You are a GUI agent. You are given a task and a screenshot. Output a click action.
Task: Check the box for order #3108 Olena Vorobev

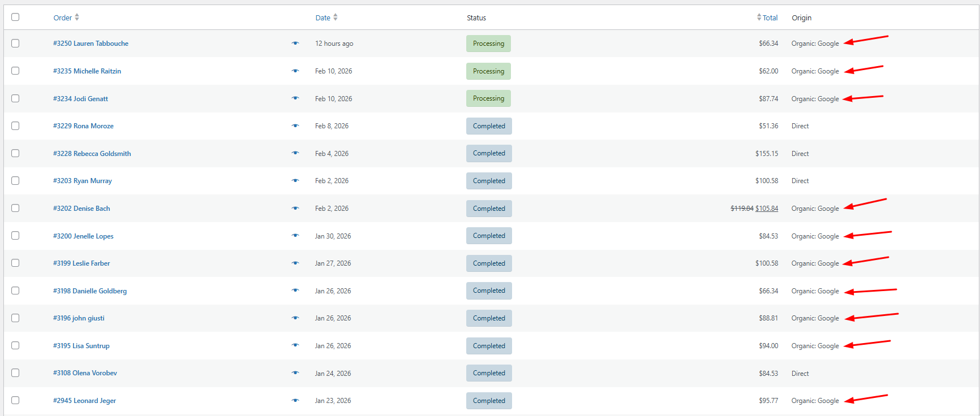pyautogui.click(x=15, y=373)
